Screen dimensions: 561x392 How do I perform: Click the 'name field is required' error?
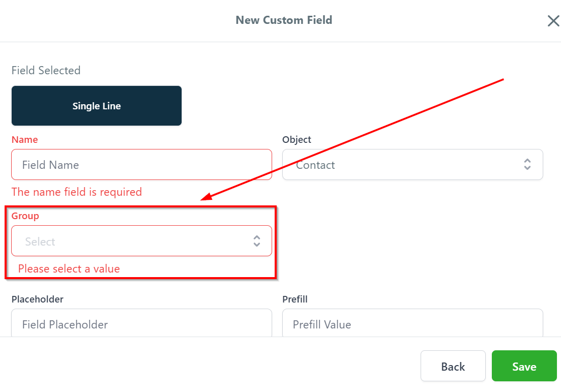76,192
